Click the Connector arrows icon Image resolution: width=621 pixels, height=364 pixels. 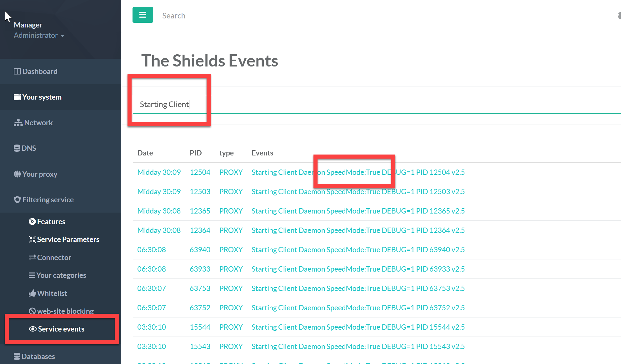(32, 258)
